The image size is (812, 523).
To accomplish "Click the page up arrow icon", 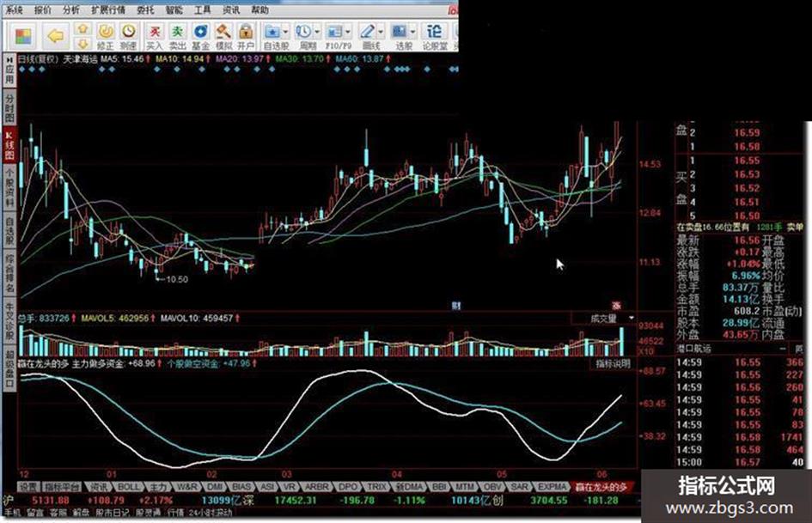I will pyautogui.click(x=82, y=29).
